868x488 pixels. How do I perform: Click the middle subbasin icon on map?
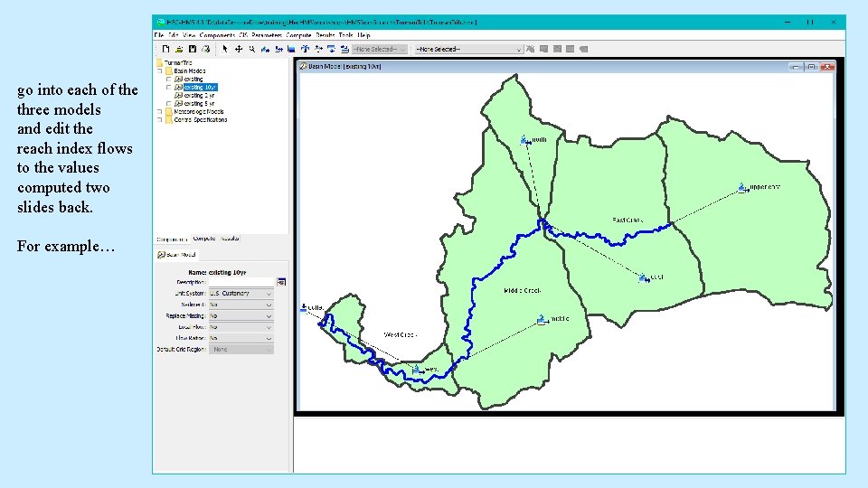pyautogui.click(x=542, y=319)
